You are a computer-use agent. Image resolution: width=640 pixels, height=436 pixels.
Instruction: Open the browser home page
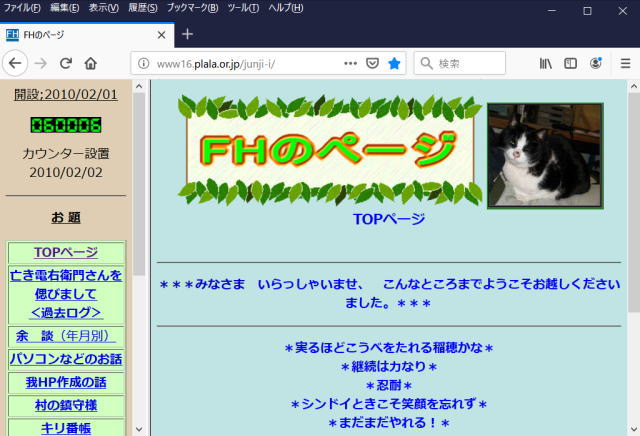click(x=91, y=63)
